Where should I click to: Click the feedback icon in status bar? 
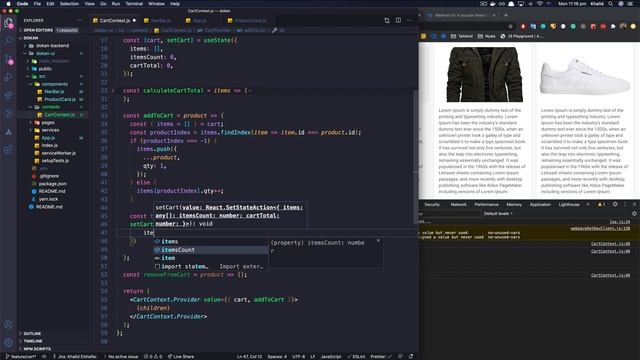[400, 356]
